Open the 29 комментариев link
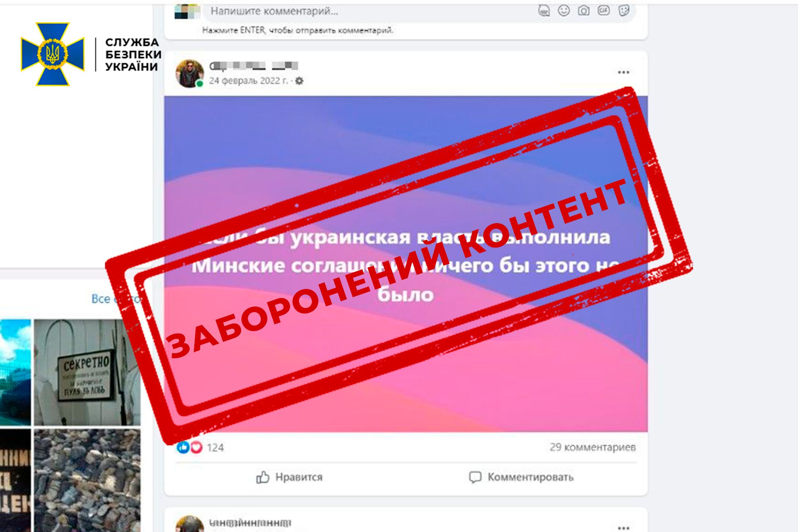 point(593,447)
